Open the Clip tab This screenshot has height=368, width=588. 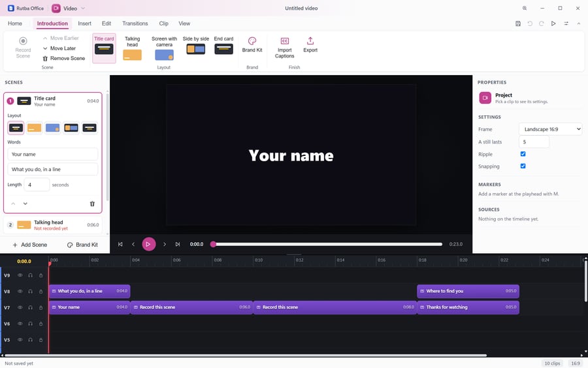(x=163, y=23)
